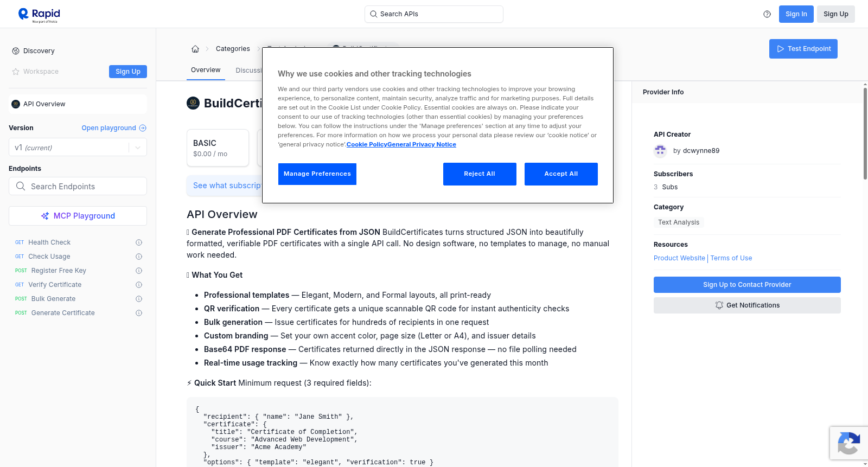Open the Cookie Policy link
This screenshot has width=868, height=467.
coord(367,144)
